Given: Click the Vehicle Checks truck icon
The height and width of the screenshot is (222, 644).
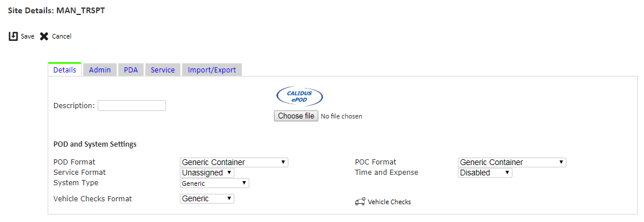Looking at the screenshot, I should [x=360, y=201].
